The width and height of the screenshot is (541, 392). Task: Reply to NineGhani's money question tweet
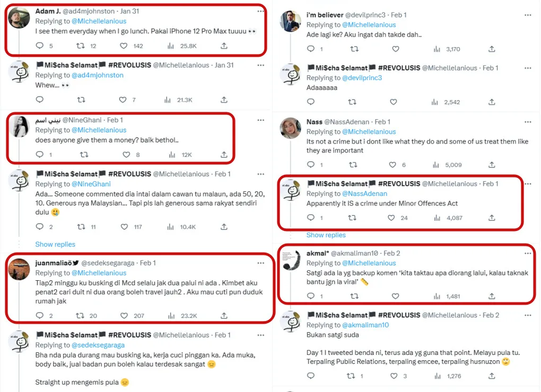(39, 155)
